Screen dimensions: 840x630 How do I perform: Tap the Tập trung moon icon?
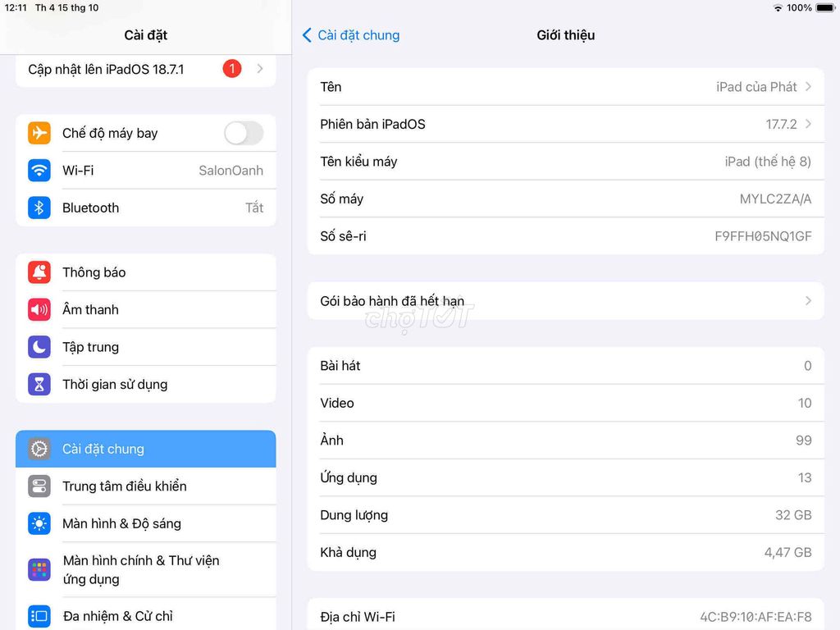pos(39,347)
